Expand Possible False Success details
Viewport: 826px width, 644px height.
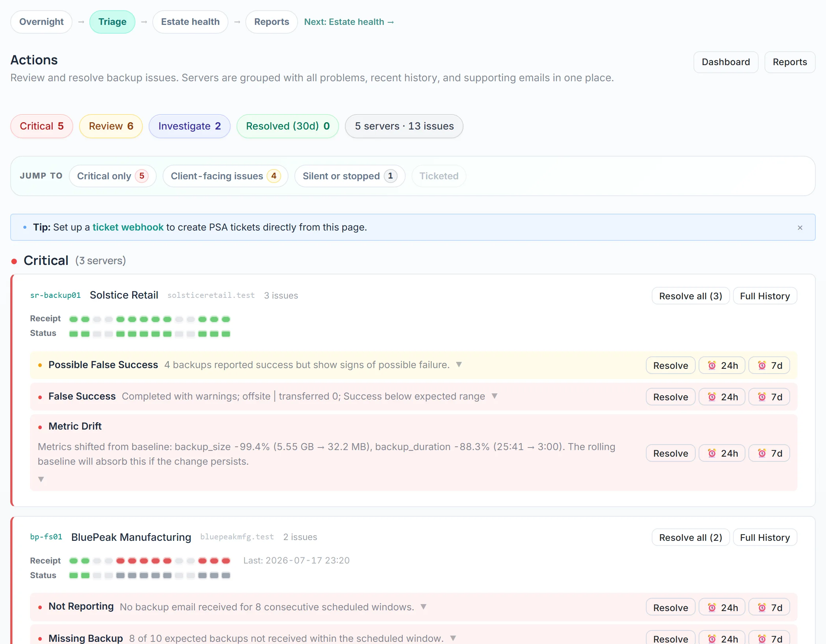pos(459,365)
